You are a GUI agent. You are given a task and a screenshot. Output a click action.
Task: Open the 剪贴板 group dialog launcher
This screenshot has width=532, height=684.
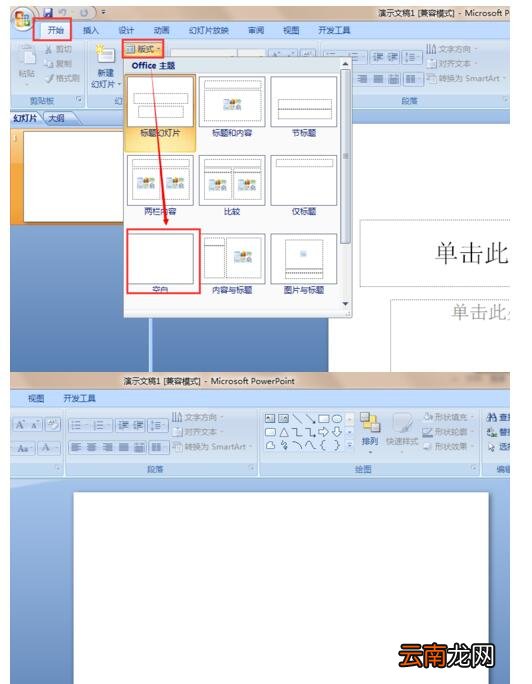(x=79, y=100)
